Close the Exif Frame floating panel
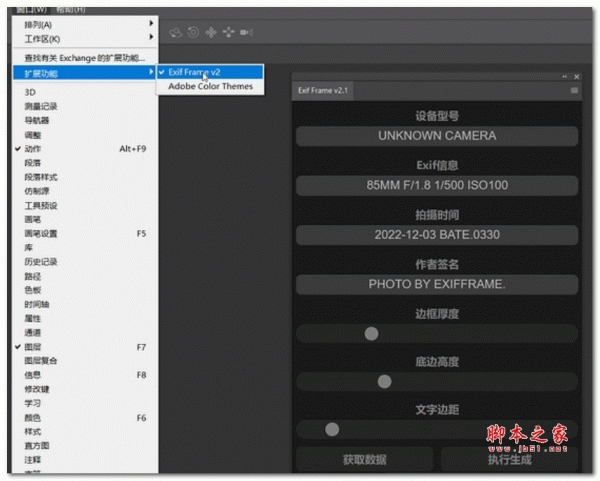This screenshot has width=600, height=481. (576, 77)
